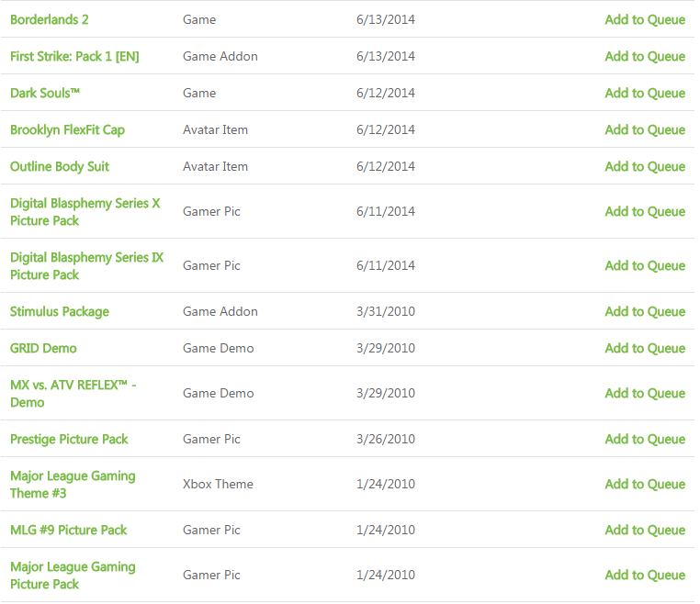
Task: Open the Stimulus Package link
Action: click(60, 312)
